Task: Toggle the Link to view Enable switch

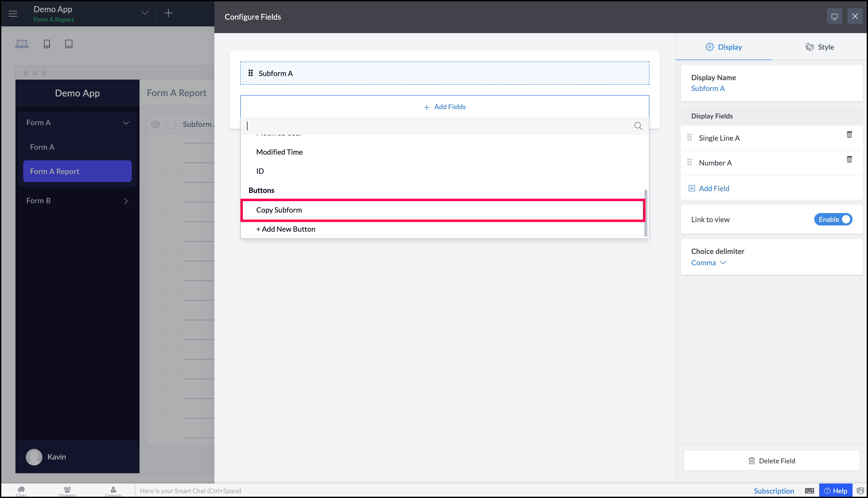Action: click(x=833, y=220)
